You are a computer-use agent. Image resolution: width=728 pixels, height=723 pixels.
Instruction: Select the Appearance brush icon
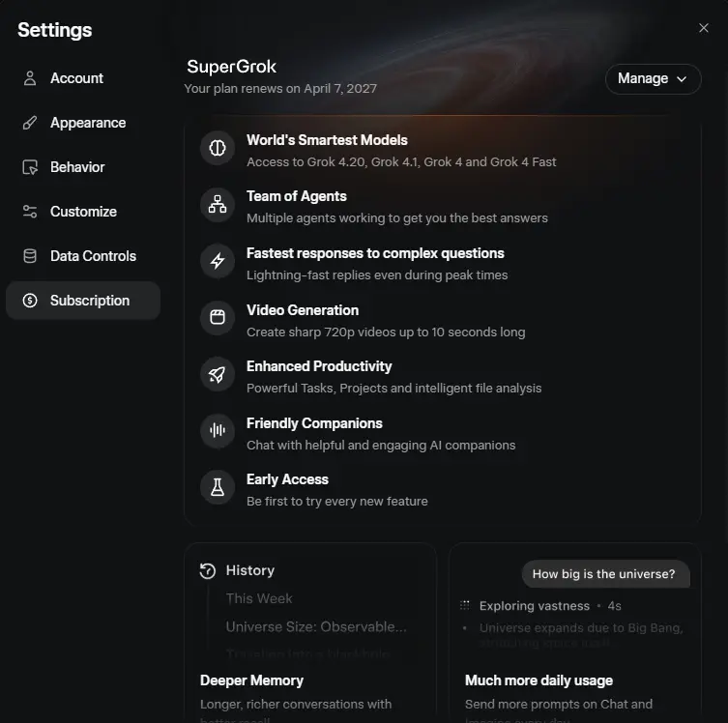click(30, 123)
